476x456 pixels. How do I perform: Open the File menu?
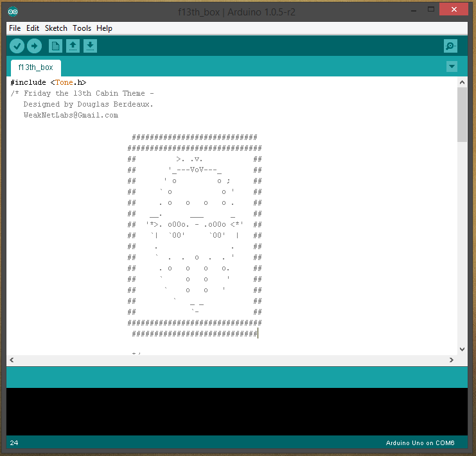15,28
